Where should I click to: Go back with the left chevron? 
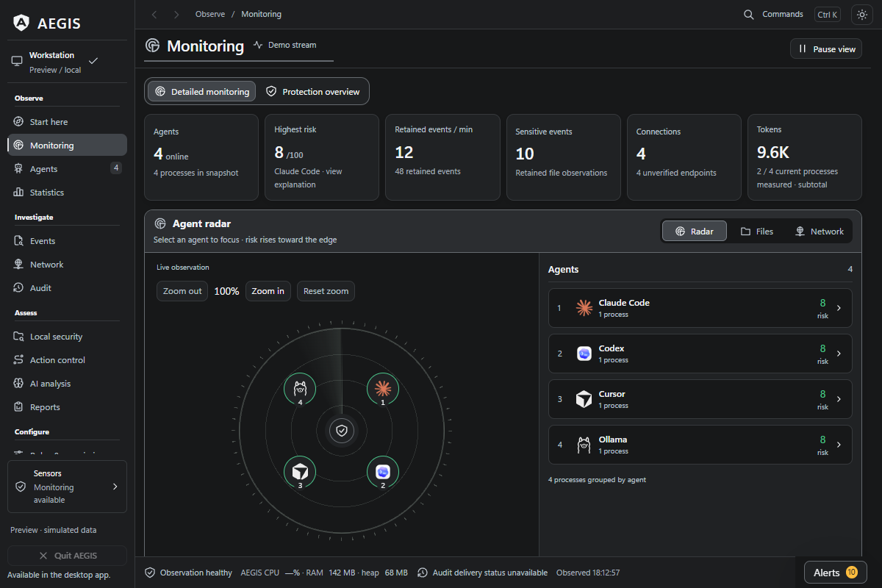[x=154, y=15]
